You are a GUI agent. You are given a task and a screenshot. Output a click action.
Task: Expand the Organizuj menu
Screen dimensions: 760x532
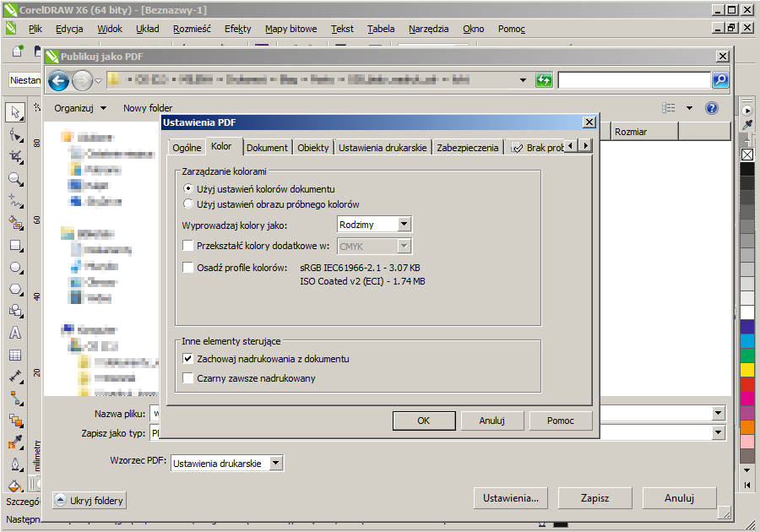pyautogui.click(x=80, y=108)
